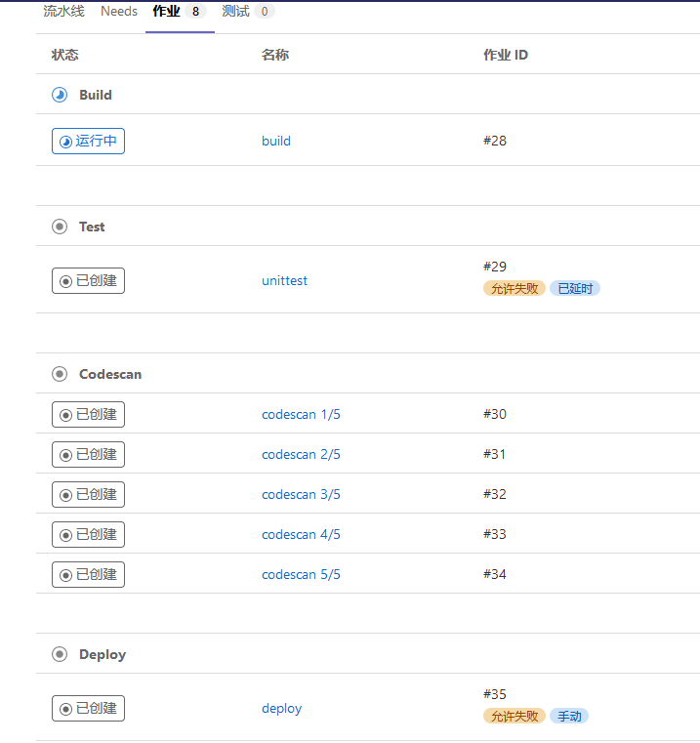
Task: Click the 已创建 badge for deploy job
Action: click(x=88, y=708)
